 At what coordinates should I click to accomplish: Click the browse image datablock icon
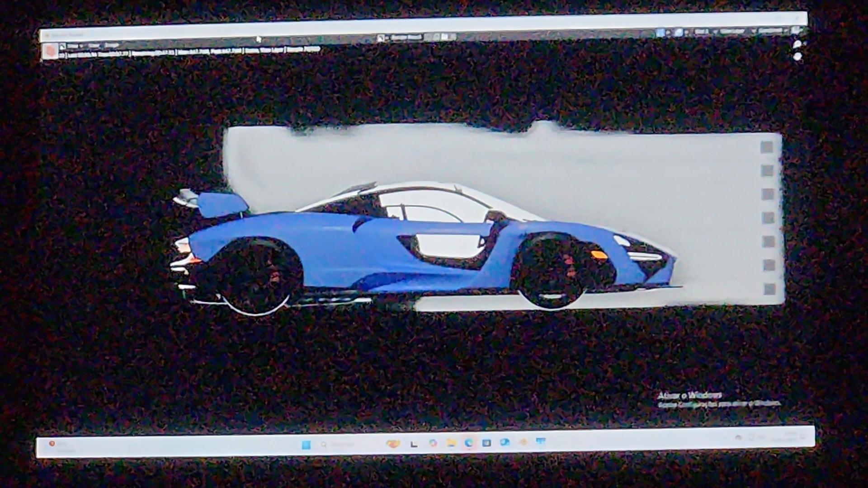coord(382,38)
